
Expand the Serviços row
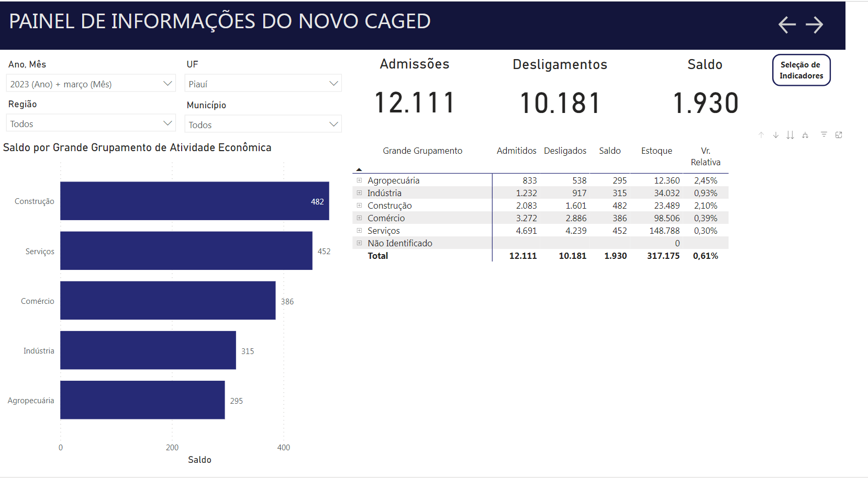click(359, 230)
